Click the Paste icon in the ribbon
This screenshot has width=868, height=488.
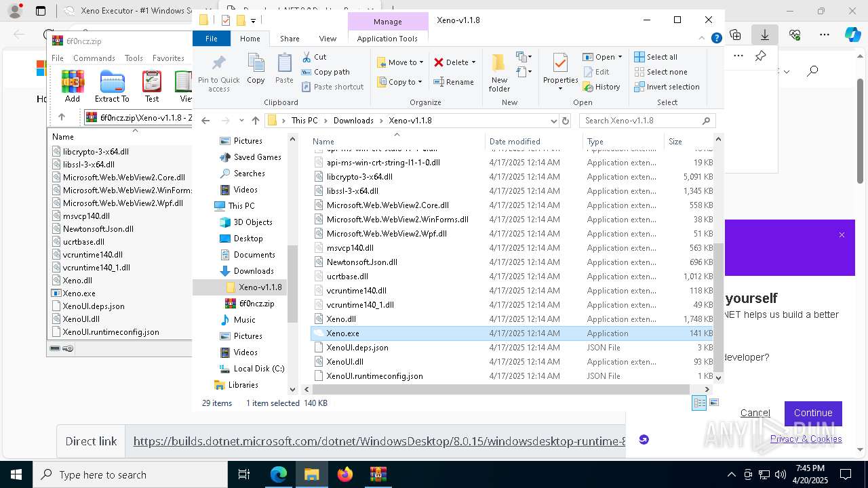coord(284,64)
